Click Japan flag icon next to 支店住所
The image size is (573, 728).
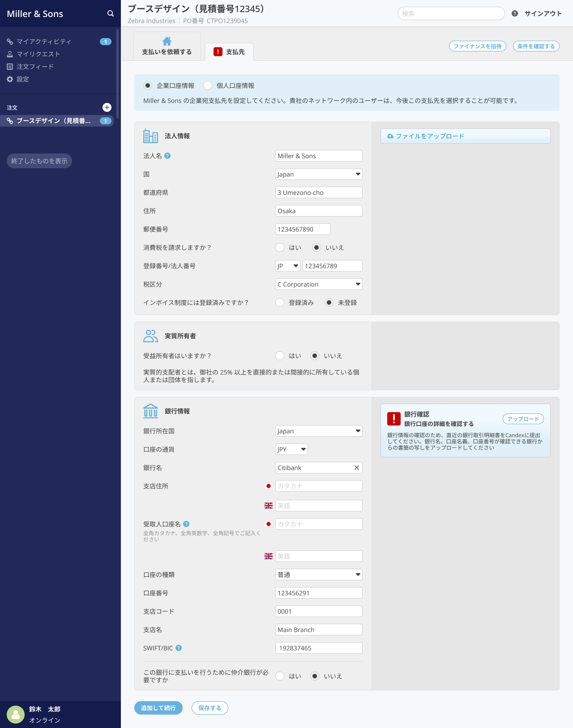269,486
